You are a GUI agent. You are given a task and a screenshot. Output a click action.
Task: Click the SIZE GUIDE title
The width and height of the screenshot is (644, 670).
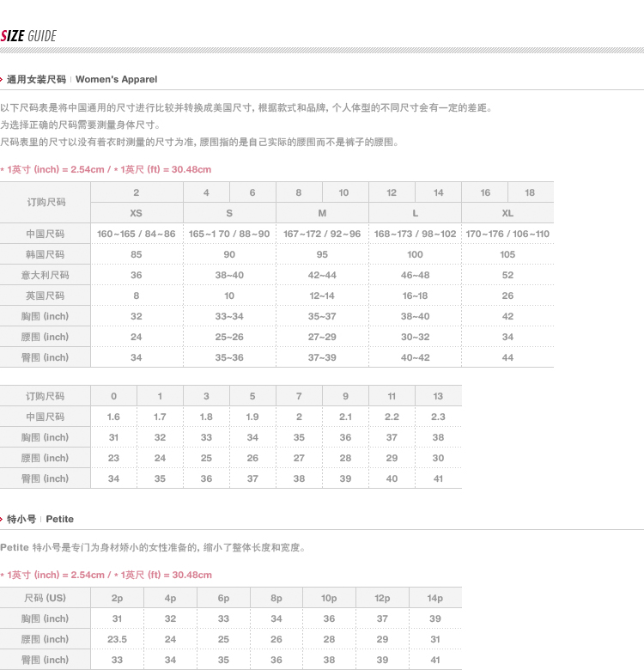pos(28,36)
